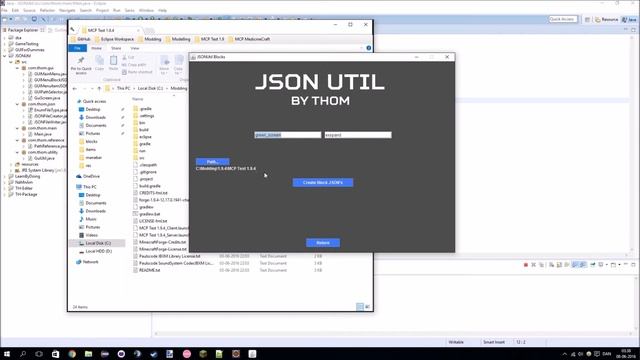The image size is (640, 360).
Task: Select the gradlew.bat file
Action: click(x=147, y=214)
